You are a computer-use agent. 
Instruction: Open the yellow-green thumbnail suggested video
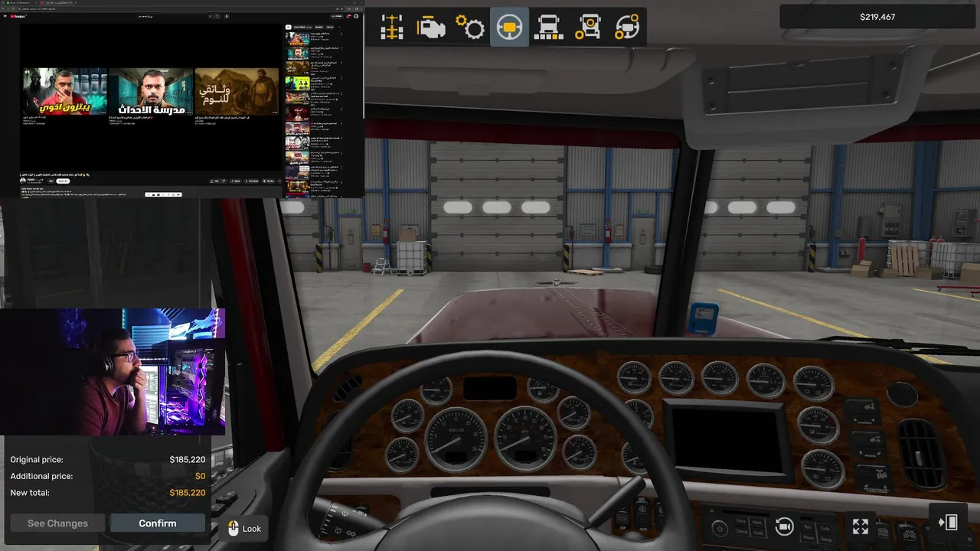(x=298, y=83)
